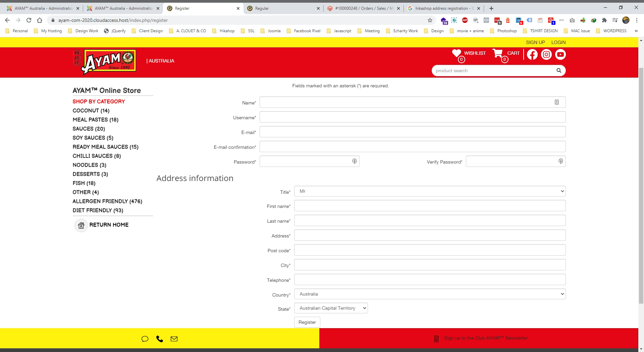Click the First name input field
The width and height of the screenshot is (644, 352).
point(430,206)
